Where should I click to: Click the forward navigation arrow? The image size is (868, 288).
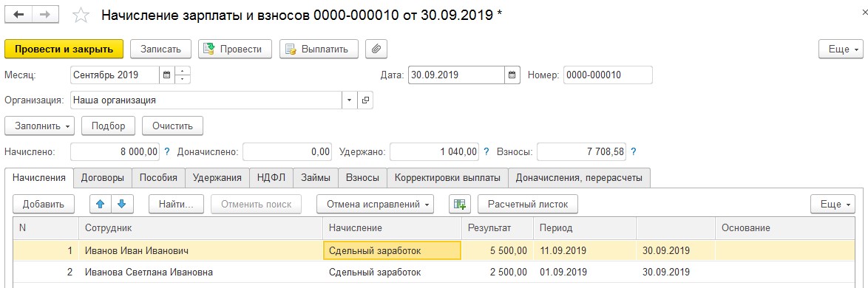[46, 15]
